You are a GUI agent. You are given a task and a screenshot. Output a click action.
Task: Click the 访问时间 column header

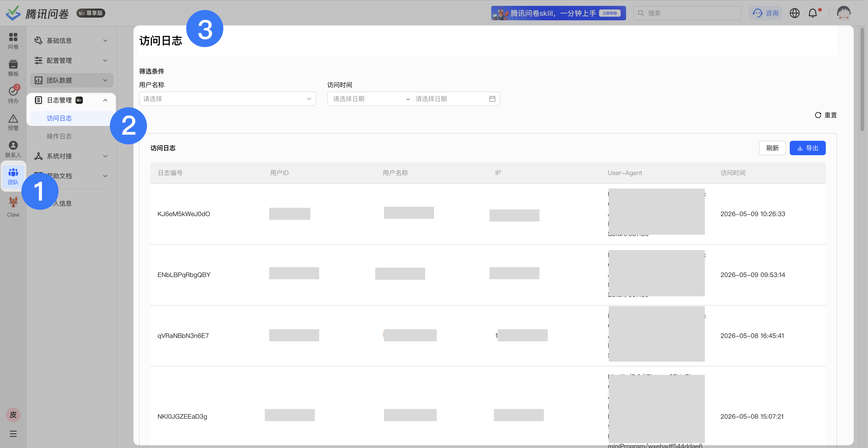733,173
